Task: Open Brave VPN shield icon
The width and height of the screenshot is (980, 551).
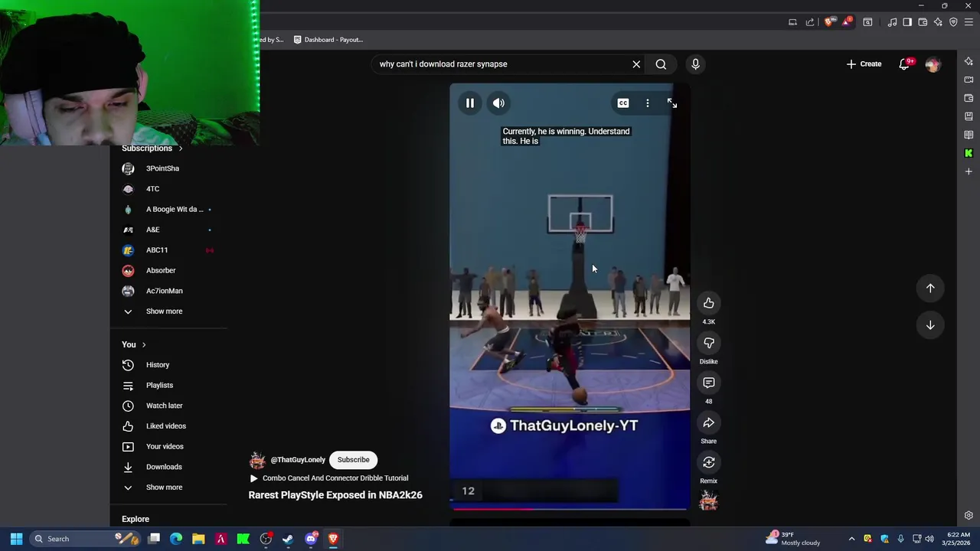Action: pos(953,22)
